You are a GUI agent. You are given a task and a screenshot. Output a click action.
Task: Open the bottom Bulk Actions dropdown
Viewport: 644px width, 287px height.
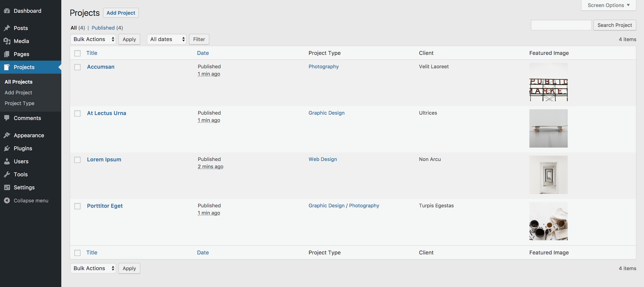[93, 268]
